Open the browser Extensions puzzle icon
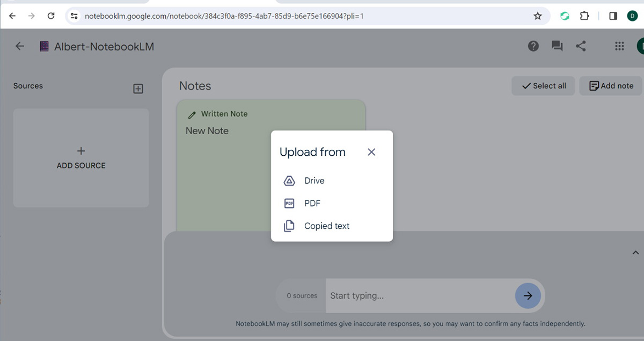This screenshot has height=341, width=644. [x=584, y=16]
